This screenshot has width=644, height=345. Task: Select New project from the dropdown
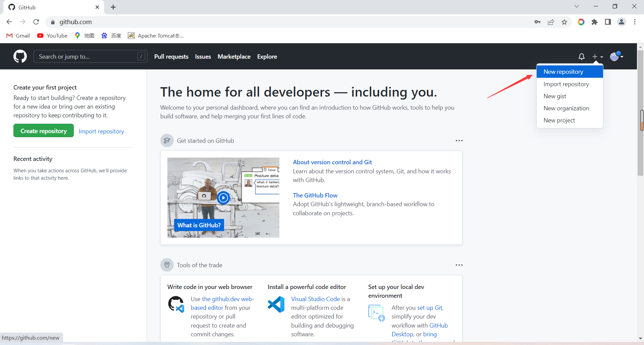pos(570,120)
